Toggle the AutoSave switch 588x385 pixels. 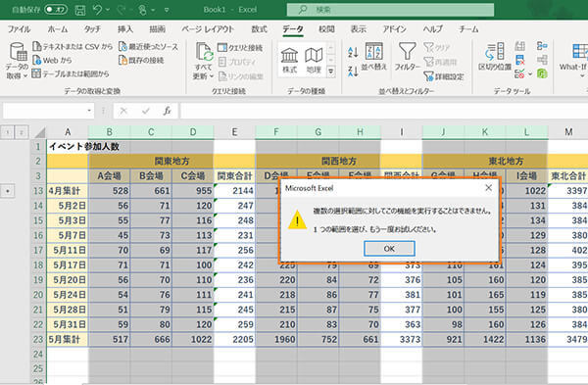click(x=56, y=10)
